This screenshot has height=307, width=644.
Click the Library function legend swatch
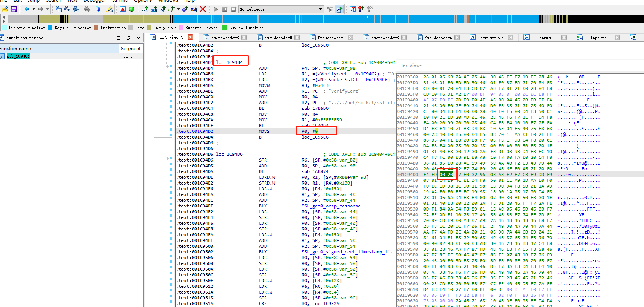coord(4,28)
